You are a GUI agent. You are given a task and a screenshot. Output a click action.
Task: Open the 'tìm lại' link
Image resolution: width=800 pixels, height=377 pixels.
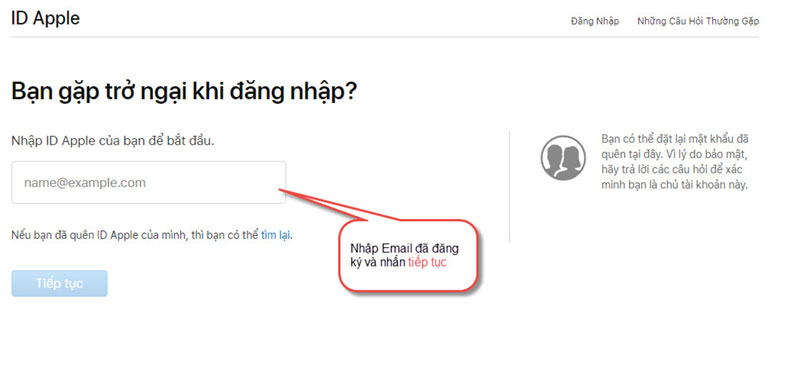(x=276, y=236)
